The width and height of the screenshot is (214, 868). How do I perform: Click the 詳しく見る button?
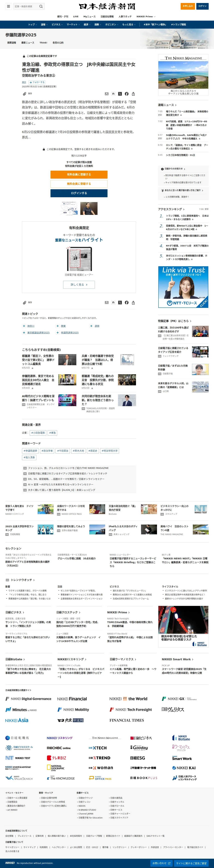coord(79,285)
